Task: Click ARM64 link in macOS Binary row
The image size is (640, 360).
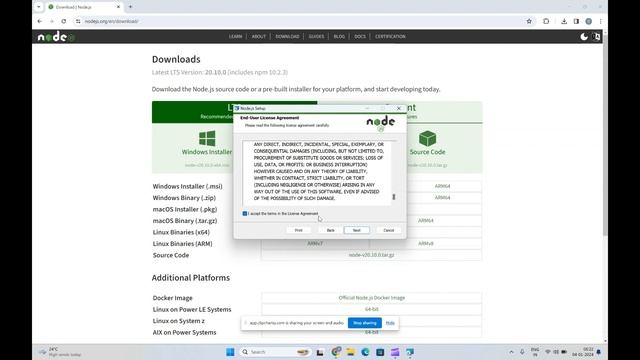Action: point(426,220)
